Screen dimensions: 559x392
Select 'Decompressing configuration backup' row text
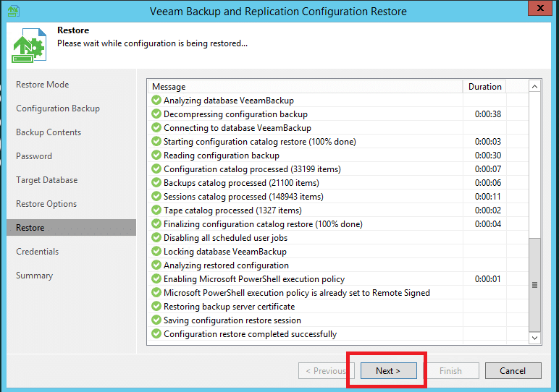click(235, 114)
